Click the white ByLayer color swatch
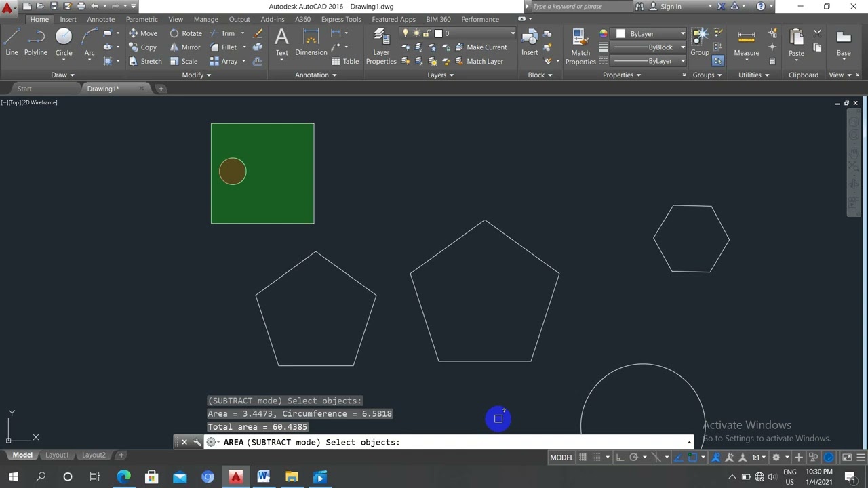The height and width of the screenshot is (488, 868). [x=620, y=34]
